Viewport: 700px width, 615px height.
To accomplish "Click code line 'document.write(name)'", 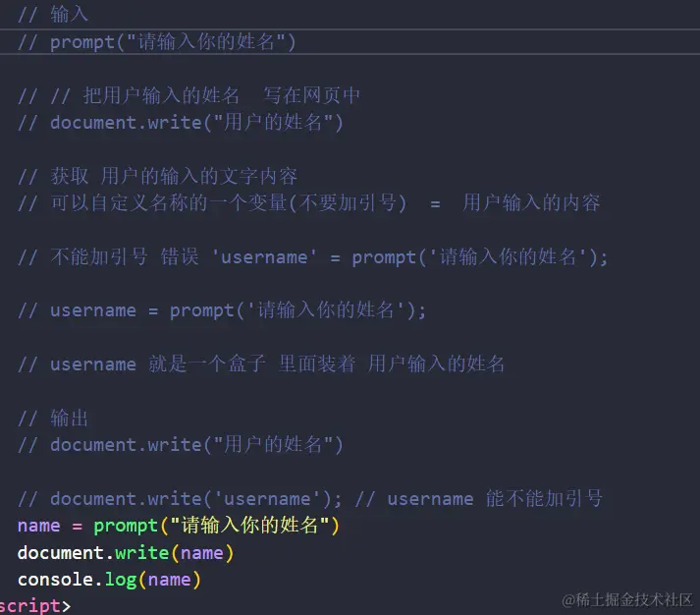I will (x=126, y=552).
